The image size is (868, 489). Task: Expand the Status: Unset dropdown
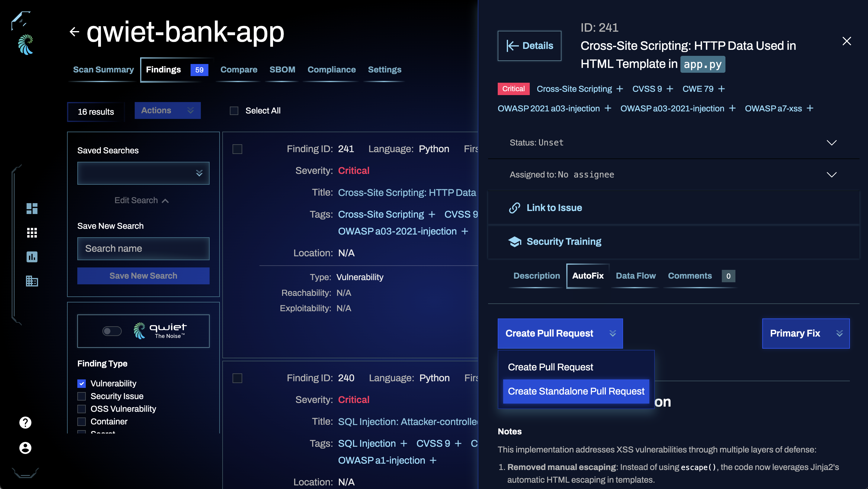[674, 142]
